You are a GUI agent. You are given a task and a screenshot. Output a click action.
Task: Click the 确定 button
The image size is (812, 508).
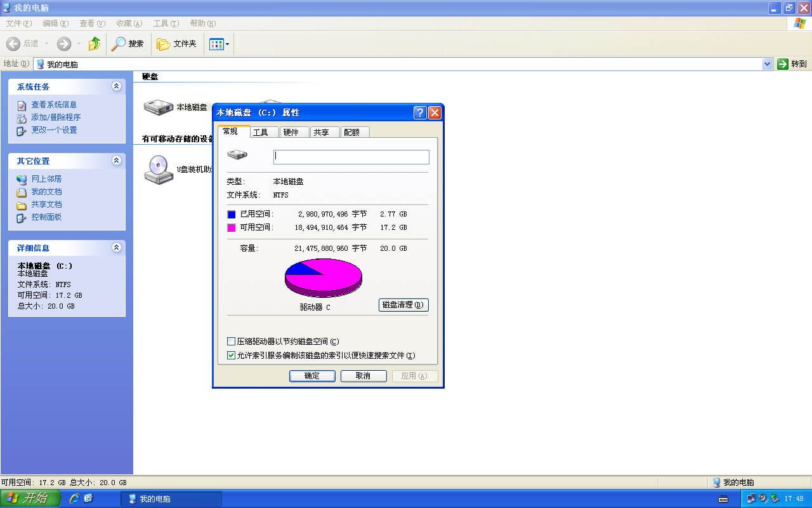click(312, 376)
